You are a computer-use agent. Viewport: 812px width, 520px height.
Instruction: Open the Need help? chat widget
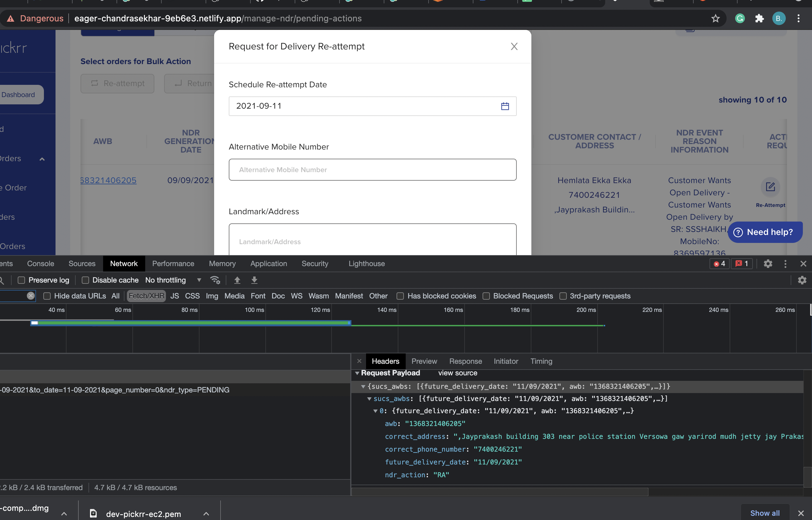pyautogui.click(x=765, y=232)
